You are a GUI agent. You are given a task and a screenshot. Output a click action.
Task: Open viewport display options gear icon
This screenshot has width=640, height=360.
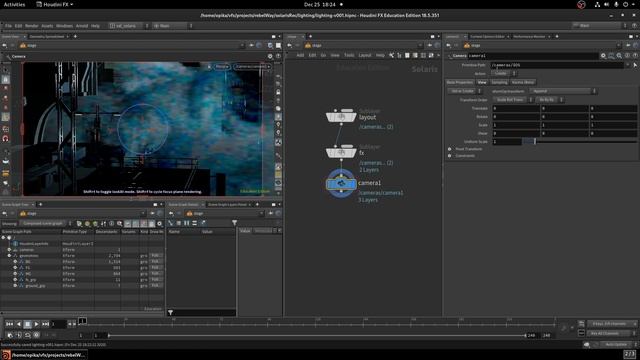pyautogui.click(x=270, y=56)
